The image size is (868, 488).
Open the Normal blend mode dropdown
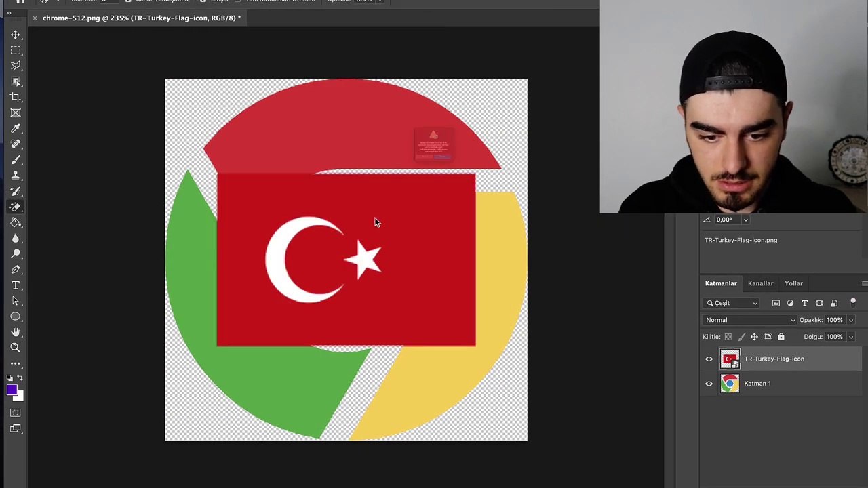pyautogui.click(x=750, y=320)
